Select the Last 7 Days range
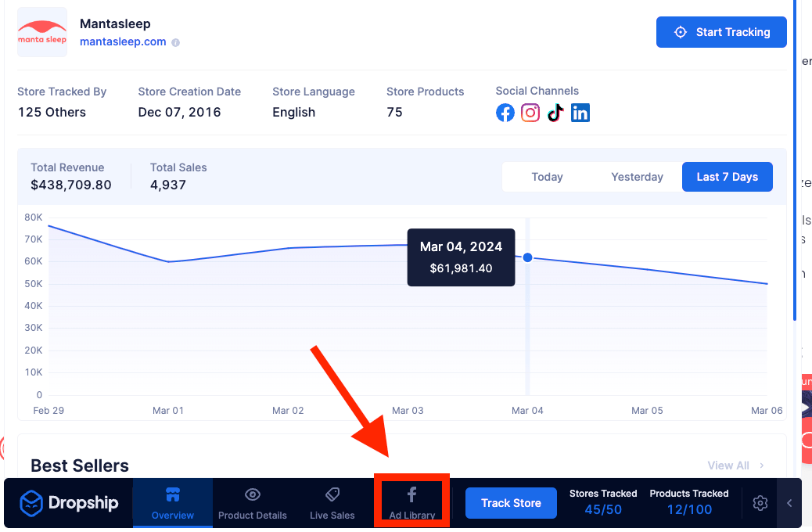Image resolution: width=812 pixels, height=532 pixels. pyautogui.click(x=727, y=177)
